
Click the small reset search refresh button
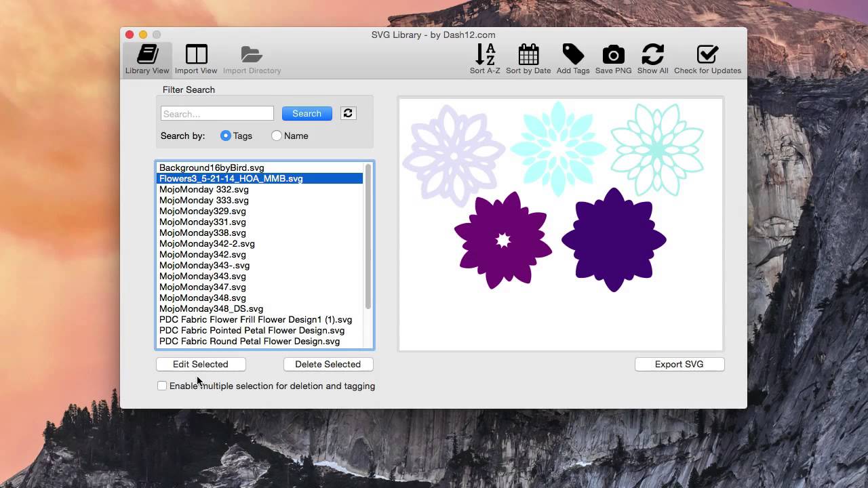click(348, 113)
